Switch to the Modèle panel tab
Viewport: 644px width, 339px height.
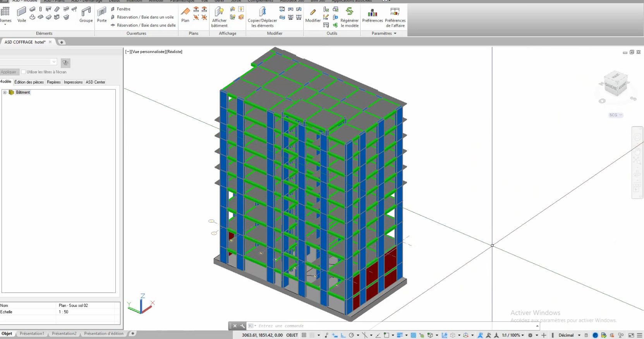6,82
